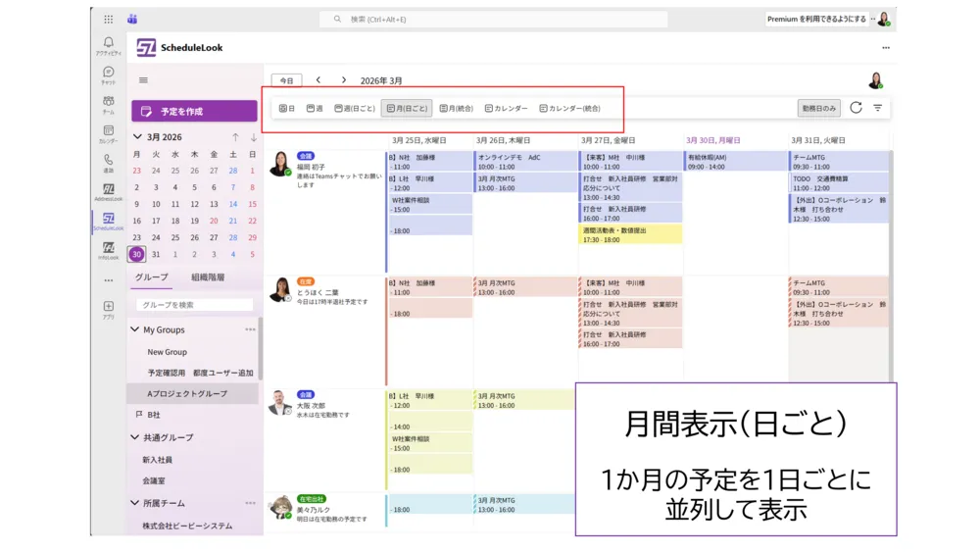This screenshot has width=980, height=552.
Task: Switch to 週(日ごと) view
Action: tap(355, 108)
